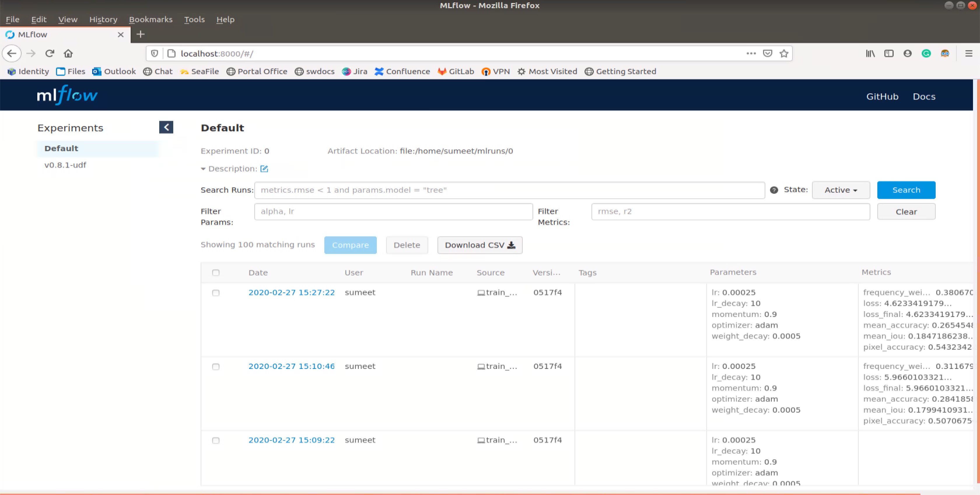The image size is (980, 495).
Task: Open the Bookmarks menu
Action: (151, 19)
